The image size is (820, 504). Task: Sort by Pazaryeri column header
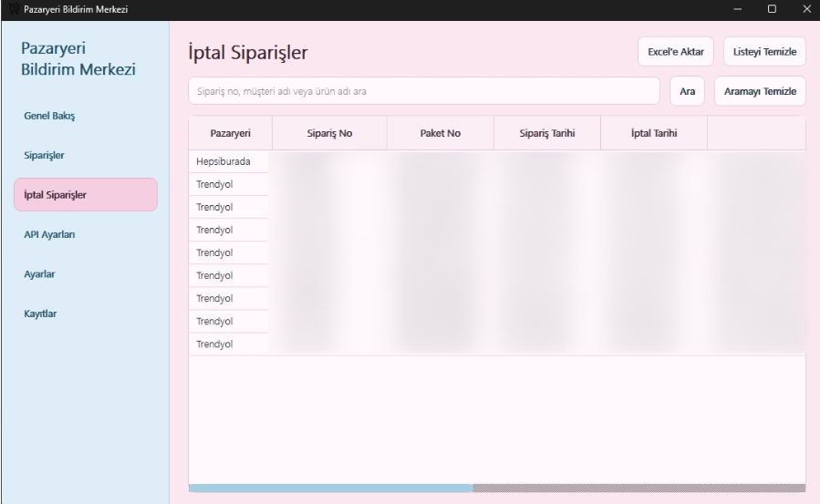coord(230,133)
